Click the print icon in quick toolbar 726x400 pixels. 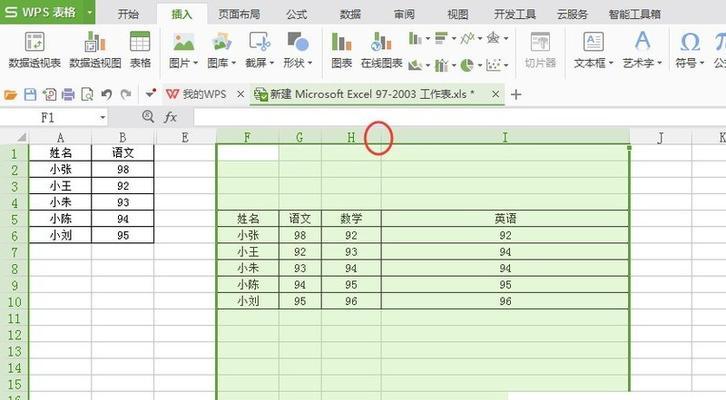pyautogui.click(x=68, y=95)
